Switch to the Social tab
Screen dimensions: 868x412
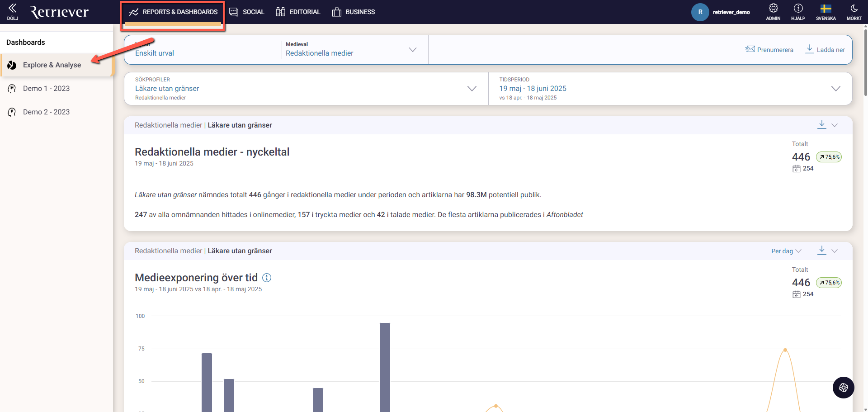pos(247,12)
